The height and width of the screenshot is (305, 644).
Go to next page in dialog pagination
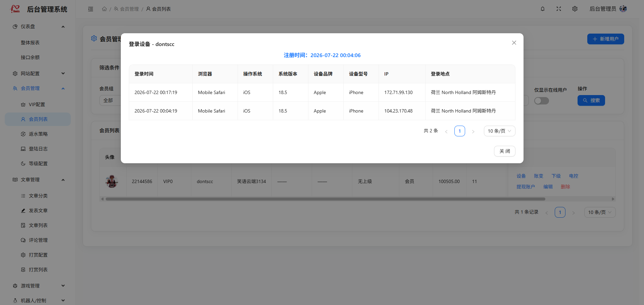473,131
